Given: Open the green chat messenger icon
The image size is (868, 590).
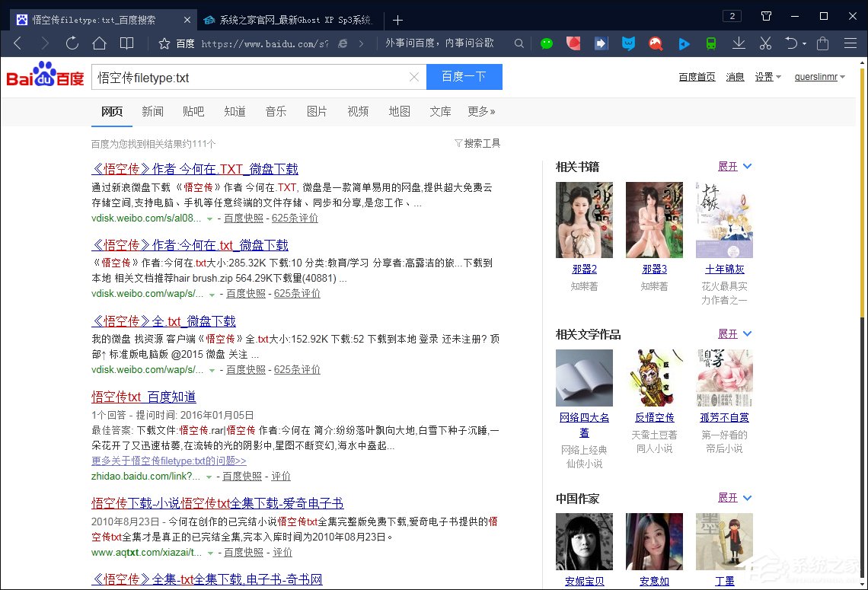Looking at the screenshot, I should click(x=547, y=43).
